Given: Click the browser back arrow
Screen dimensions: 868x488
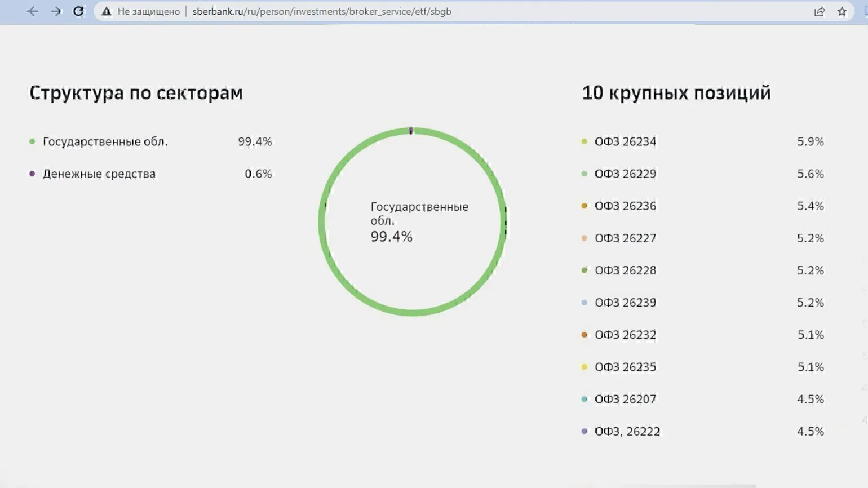Looking at the screenshot, I should pyautogui.click(x=33, y=11).
